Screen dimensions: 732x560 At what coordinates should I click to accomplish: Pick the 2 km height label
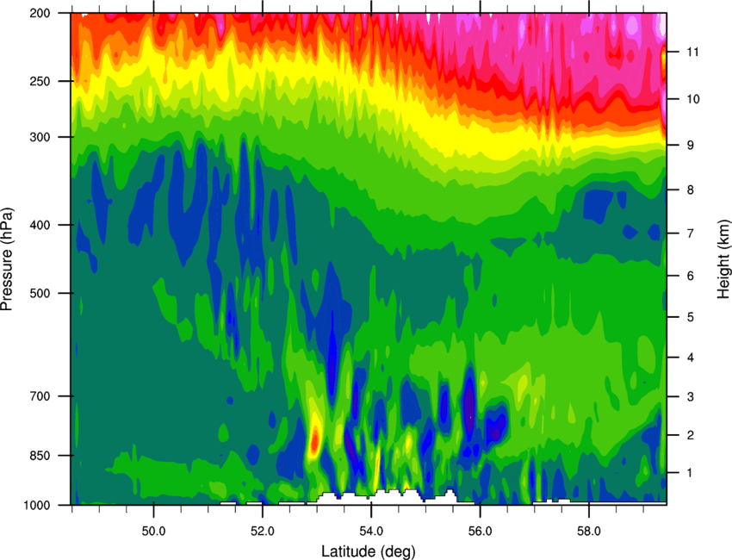[x=691, y=435]
